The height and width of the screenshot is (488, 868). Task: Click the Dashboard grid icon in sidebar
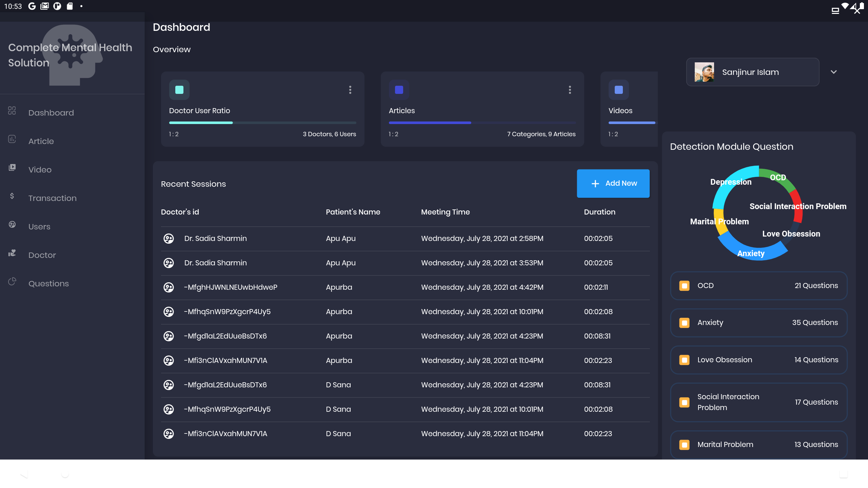(12, 111)
